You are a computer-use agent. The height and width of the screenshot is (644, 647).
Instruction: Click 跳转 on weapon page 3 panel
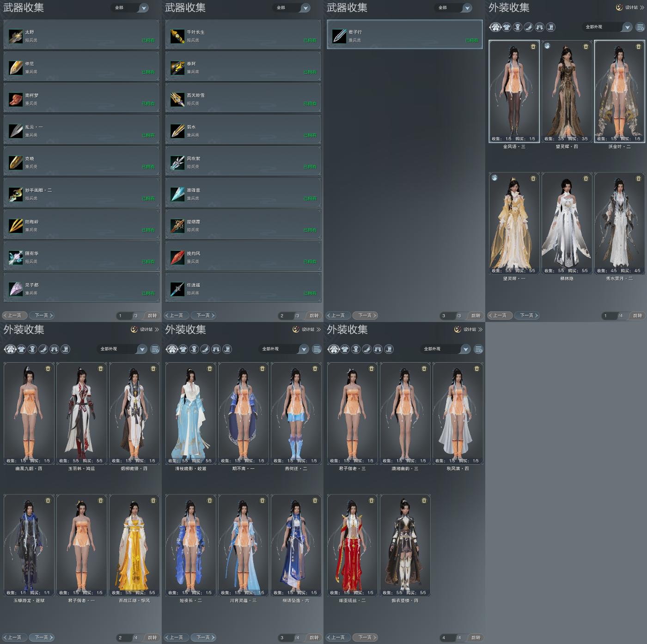coord(476,316)
